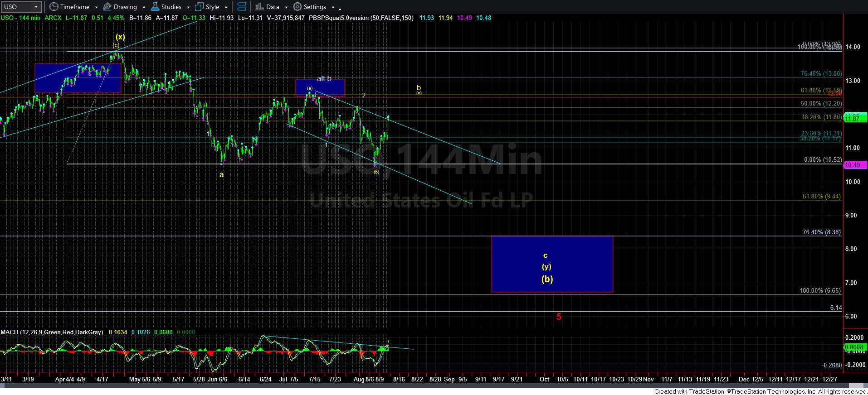Click the green 0.0608 MACD axis tag

tap(855, 347)
